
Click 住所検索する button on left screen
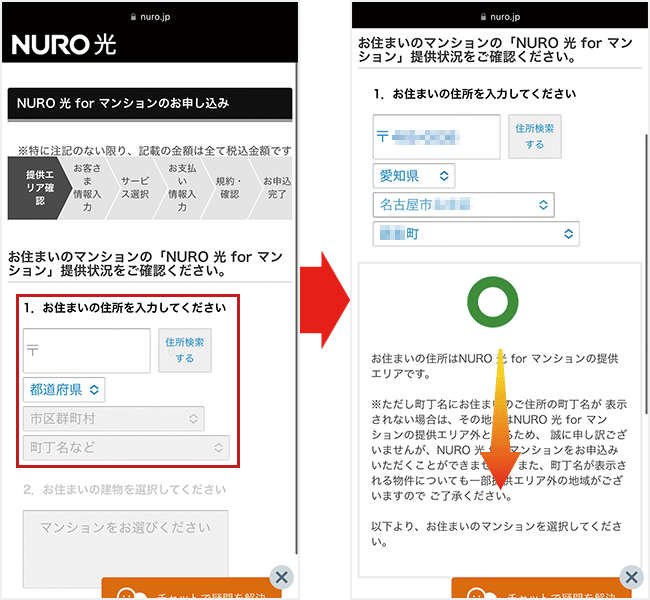tap(185, 350)
